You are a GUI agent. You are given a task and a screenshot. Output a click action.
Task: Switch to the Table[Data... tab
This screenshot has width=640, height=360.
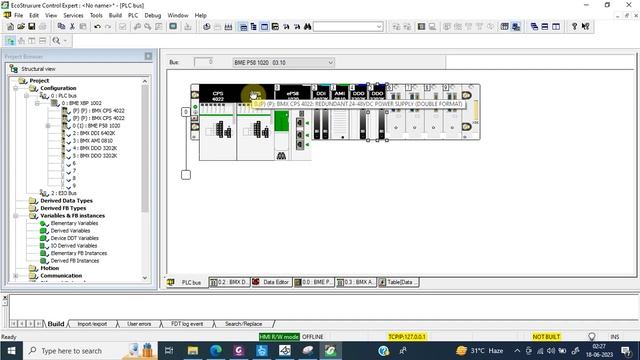[398, 282]
